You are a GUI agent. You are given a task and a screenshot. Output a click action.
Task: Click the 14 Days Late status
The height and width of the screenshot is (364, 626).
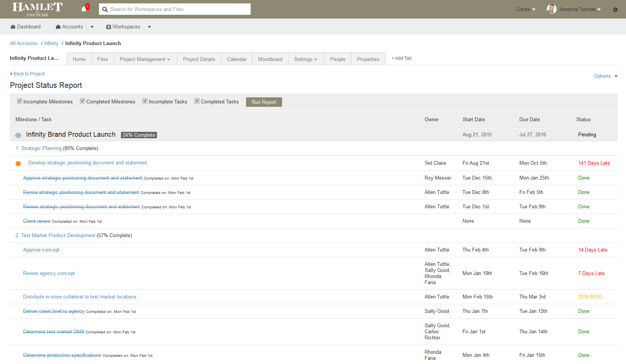[593, 250]
